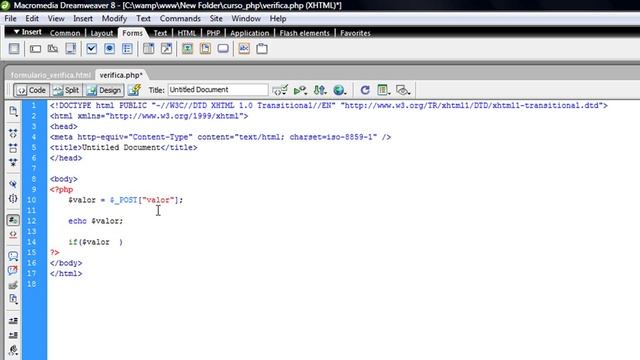This screenshot has height=360, width=640.
Task: Collapse the Insert bar triangle
Action: [x=16, y=32]
